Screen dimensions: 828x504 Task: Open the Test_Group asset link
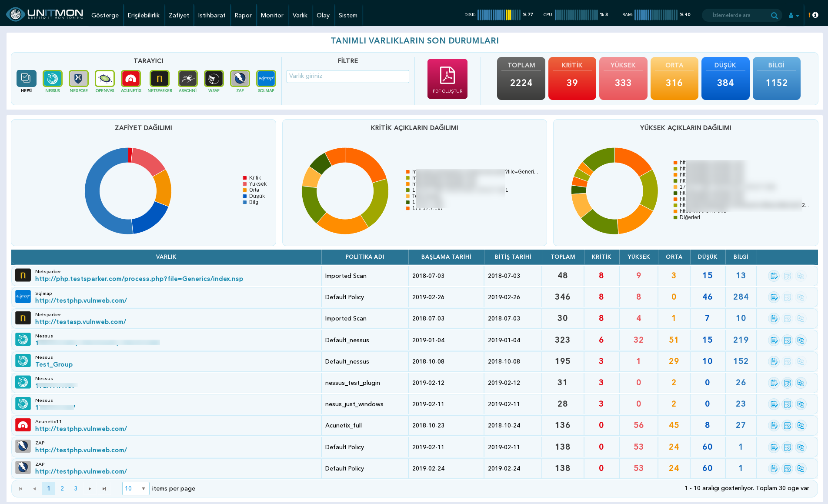pyautogui.click(x=54, y=364)
